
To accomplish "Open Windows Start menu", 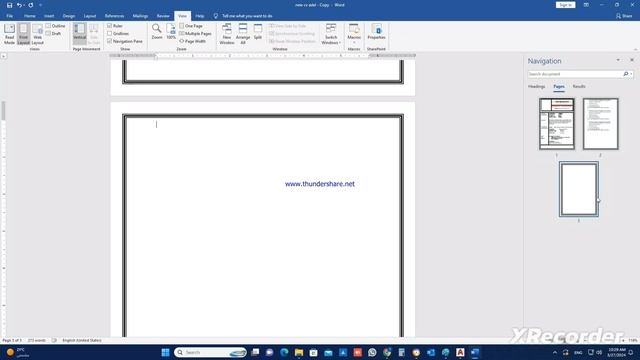I will pyautogui.click(x=165, y=352).
